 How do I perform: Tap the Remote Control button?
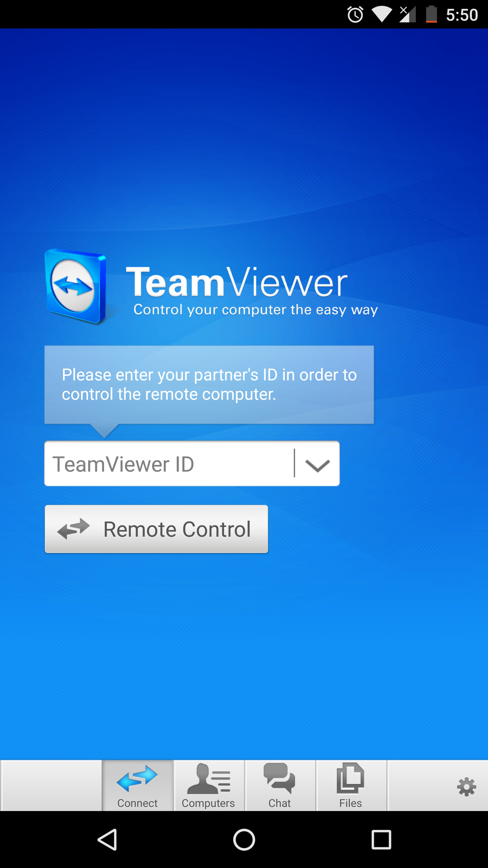(x=156, y=529)
